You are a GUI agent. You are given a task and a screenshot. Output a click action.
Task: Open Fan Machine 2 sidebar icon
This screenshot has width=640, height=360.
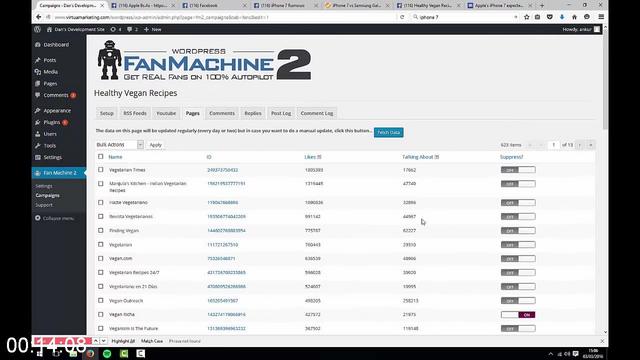(38, 173)
